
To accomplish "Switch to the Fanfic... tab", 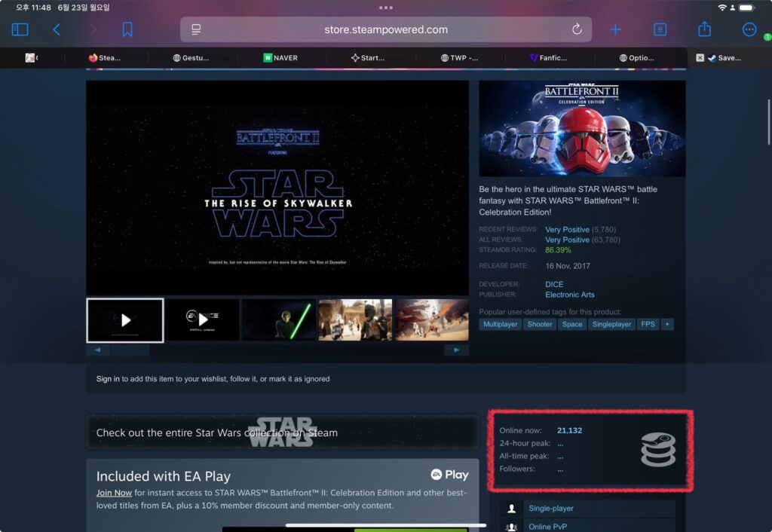I will tap(549, 57).
